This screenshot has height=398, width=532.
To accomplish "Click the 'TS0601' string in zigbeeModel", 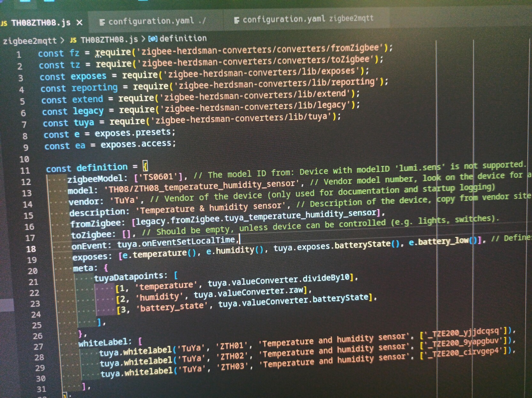I will 158,177.
